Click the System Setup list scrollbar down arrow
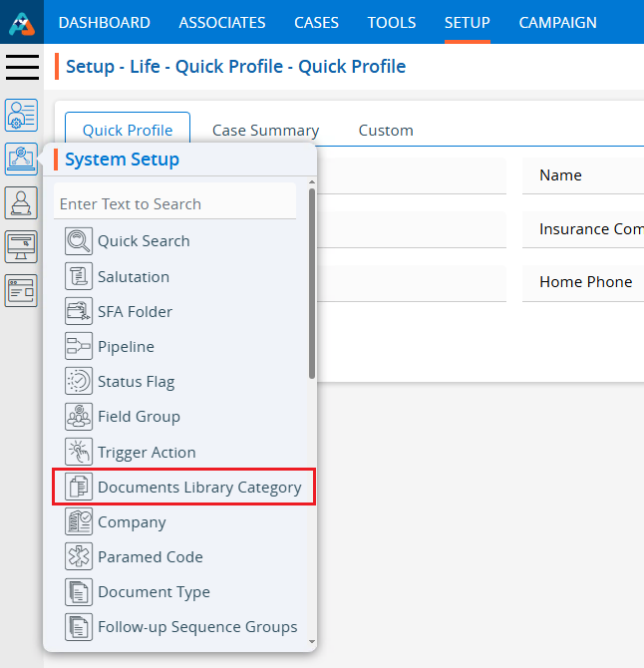Image resolution: width=644 pixels, height=668 pixels. 312,641
